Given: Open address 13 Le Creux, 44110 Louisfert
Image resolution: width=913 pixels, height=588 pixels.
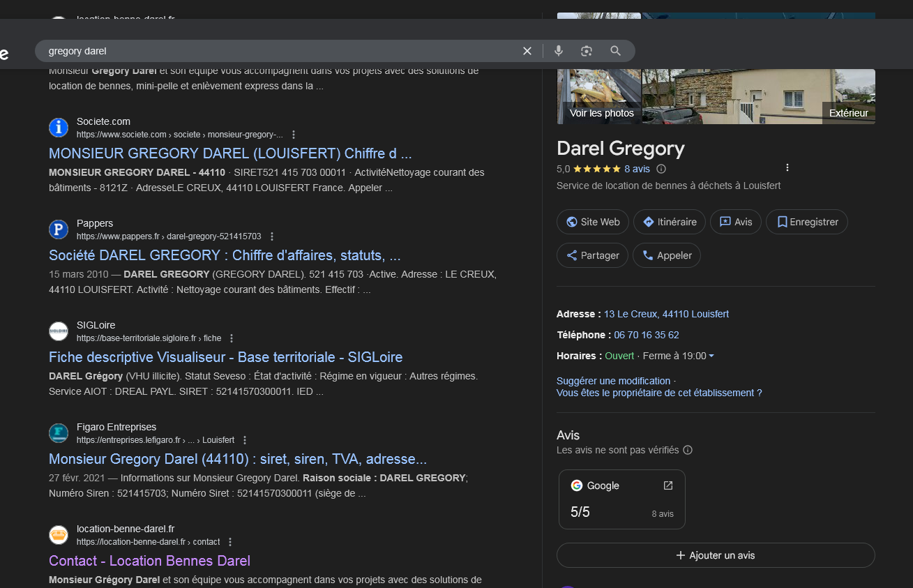Looking at the screenshot, I should coord(666,314).
